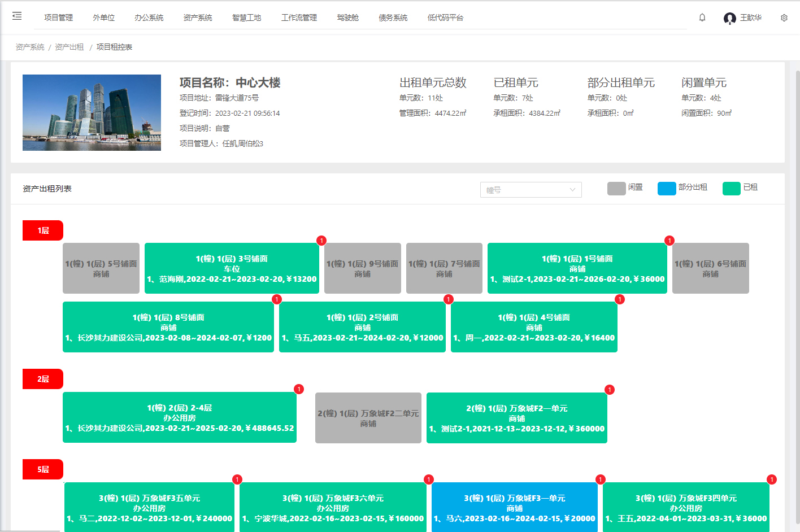
Task: Select the 1层 floor label
Action: point(43,230)
